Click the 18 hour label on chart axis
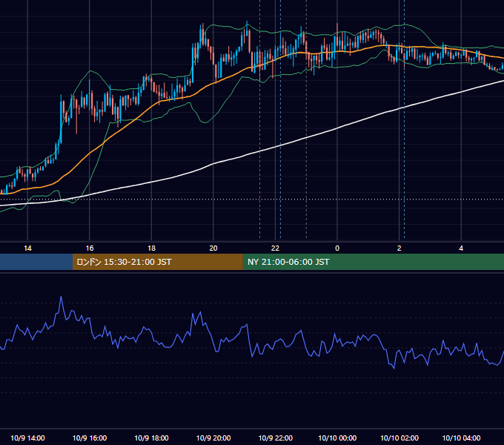This screenshot has width=504, height=445. pyautogui.click(x=151, y=248)
